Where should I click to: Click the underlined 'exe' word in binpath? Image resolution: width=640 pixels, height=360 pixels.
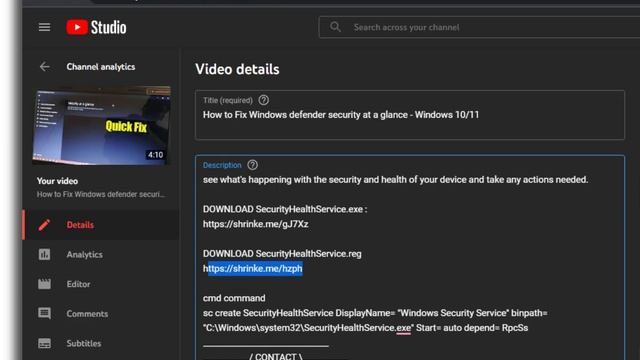click(x=403, y=328)
